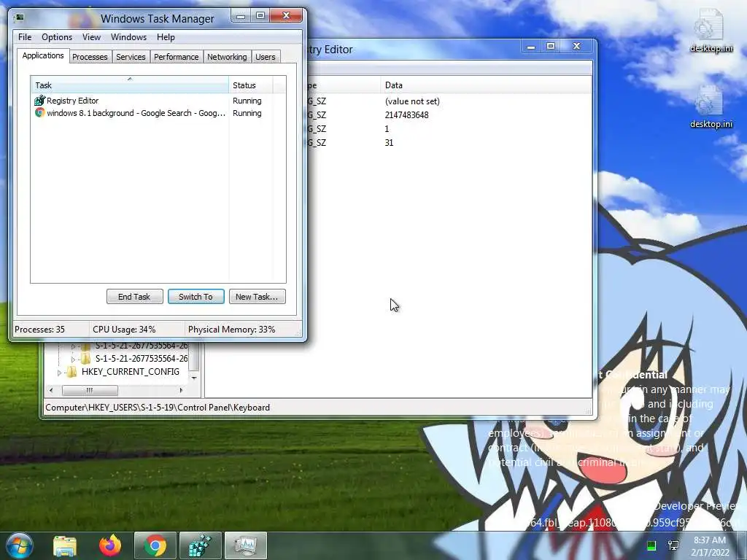Screen dimensions: 747x560
Task: Click the Physical Memory: 33% status entry
Action: point(231,330)
